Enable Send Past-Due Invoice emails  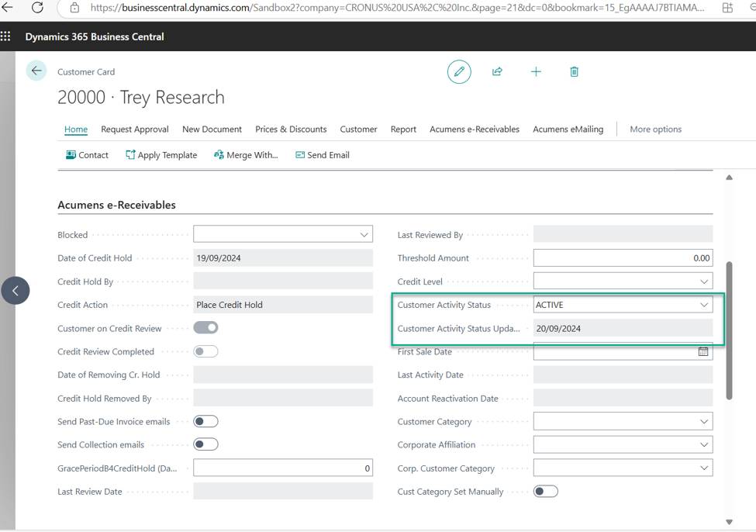[206, 422]
